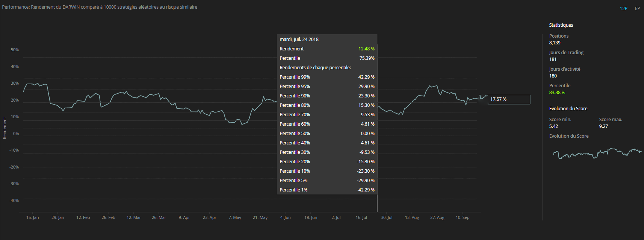
Task: Click the 9. Apr axis label
Action: (184, 217)
